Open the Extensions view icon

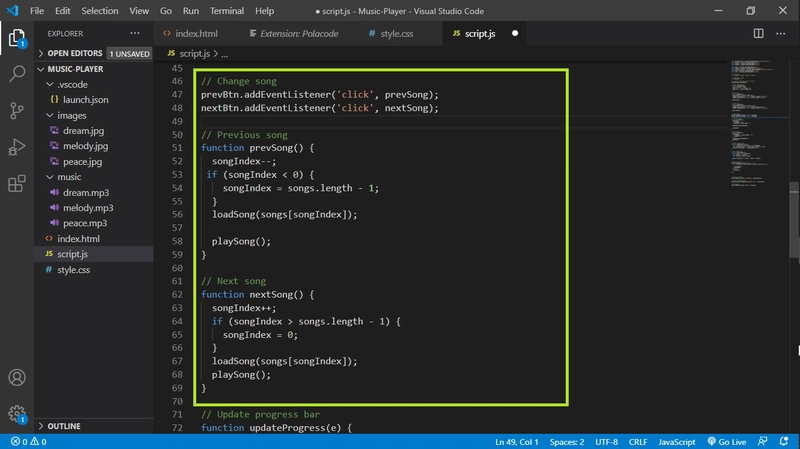(x=17, y=184)
